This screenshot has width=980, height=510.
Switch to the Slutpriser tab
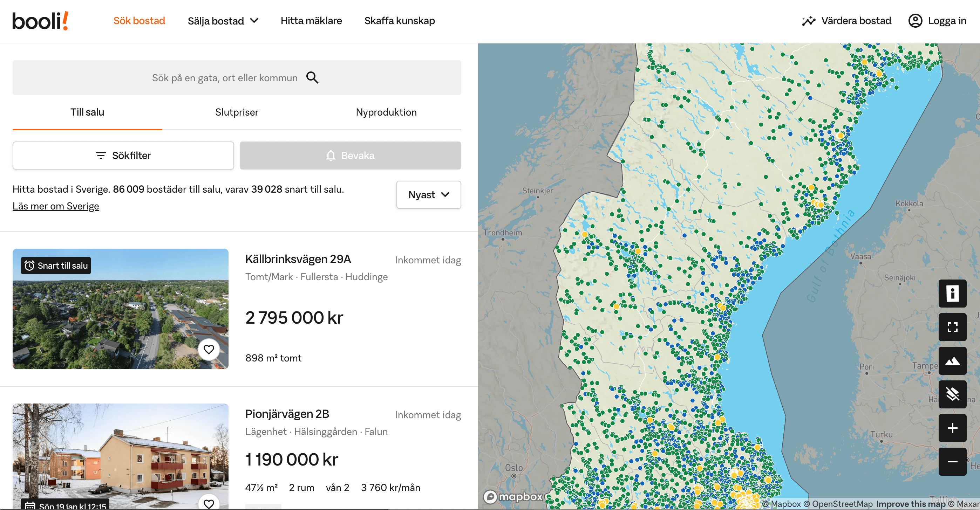coord(236,112)
